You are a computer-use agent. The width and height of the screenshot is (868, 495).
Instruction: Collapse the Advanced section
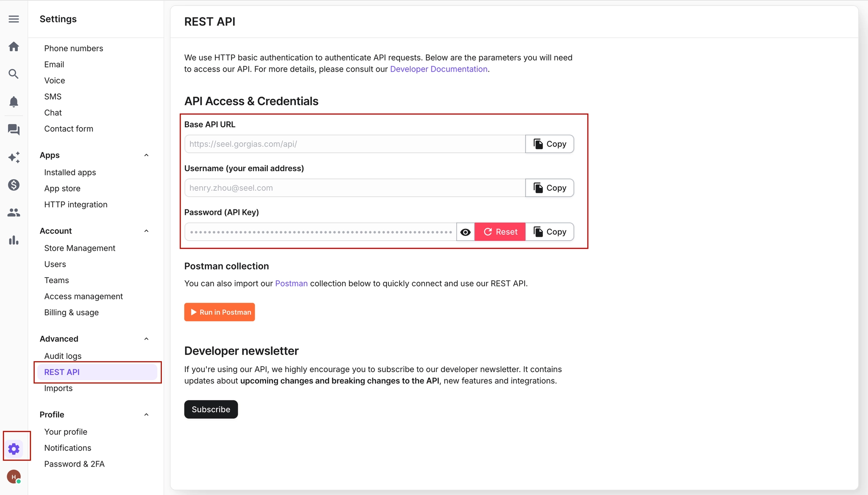click(x=146, y=339)
